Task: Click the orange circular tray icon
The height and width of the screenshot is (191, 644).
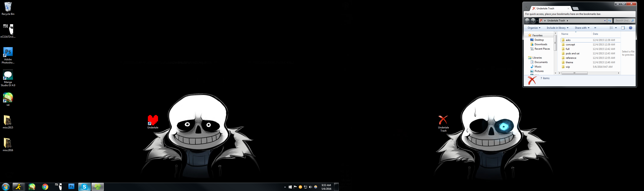Action: [x=300, y=187]
